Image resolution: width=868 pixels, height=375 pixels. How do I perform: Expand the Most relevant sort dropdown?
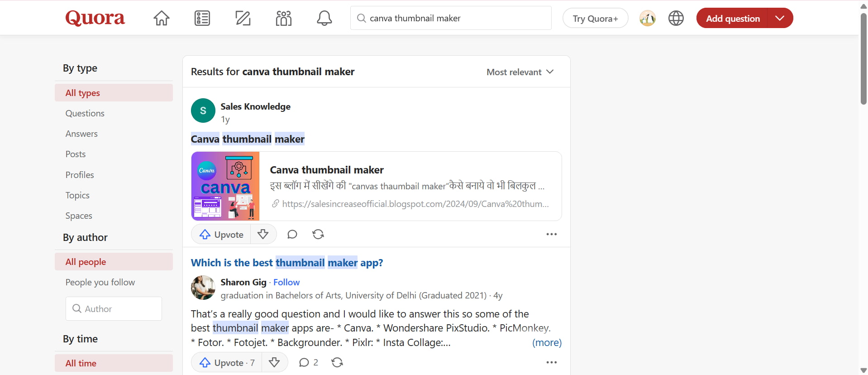coord(520,72)
